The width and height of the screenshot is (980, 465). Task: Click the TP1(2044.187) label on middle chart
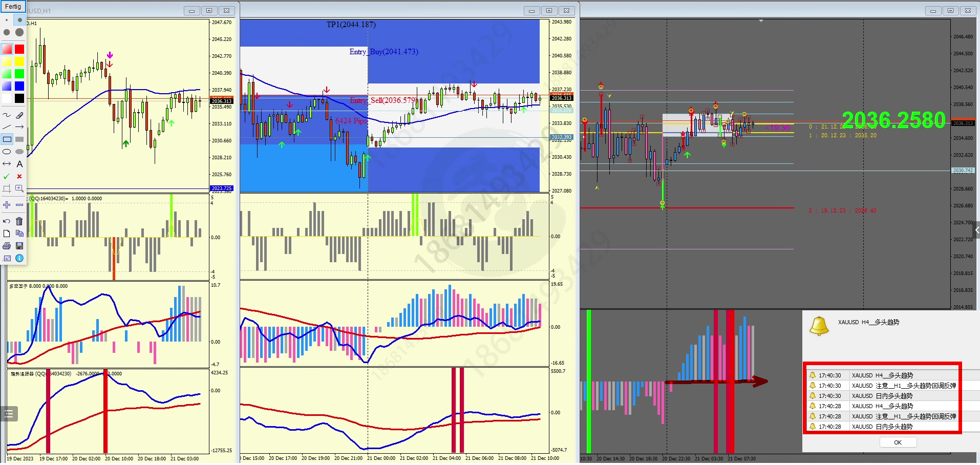pyautogui.click(x=351, y=25)
